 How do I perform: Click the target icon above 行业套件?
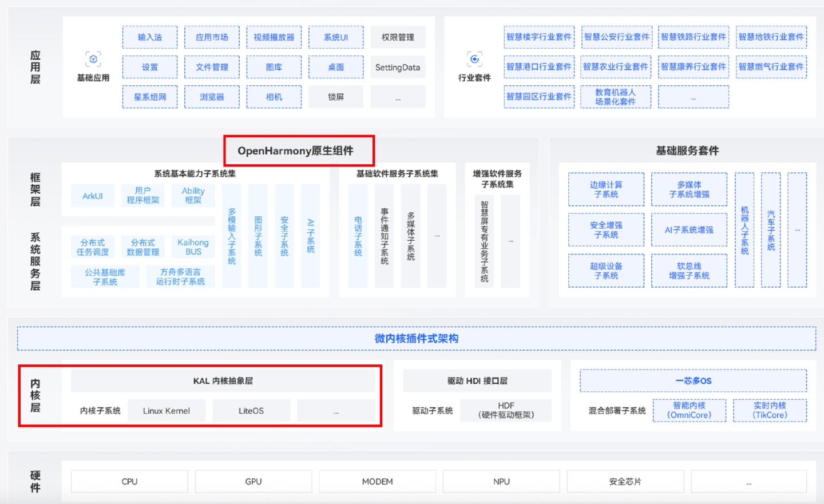[474, 59]
